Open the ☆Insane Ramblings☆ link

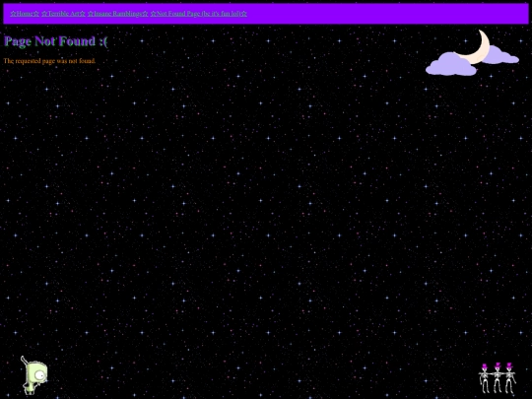coord(118,14)
